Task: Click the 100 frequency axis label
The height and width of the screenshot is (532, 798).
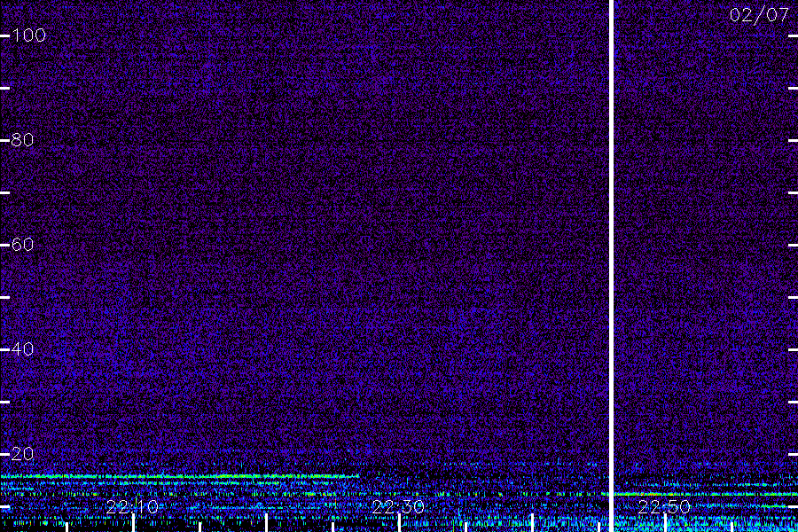Action: point(28,35)
